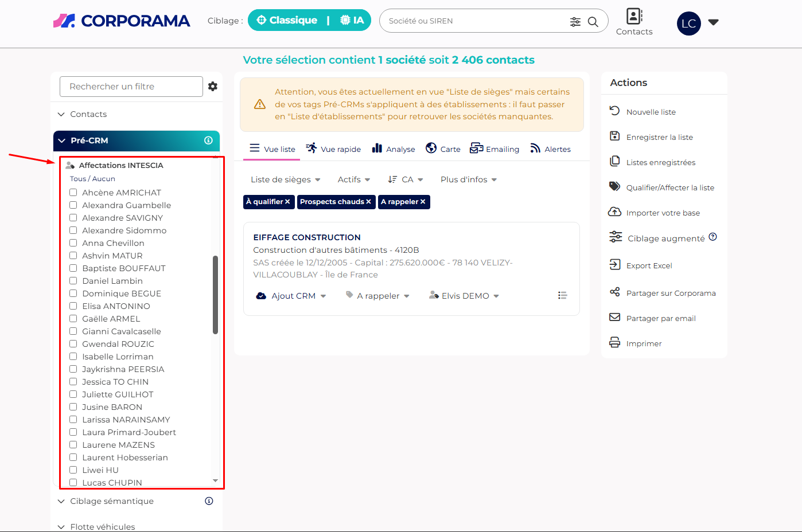Click the filter settings gear icon

(213, 87)
